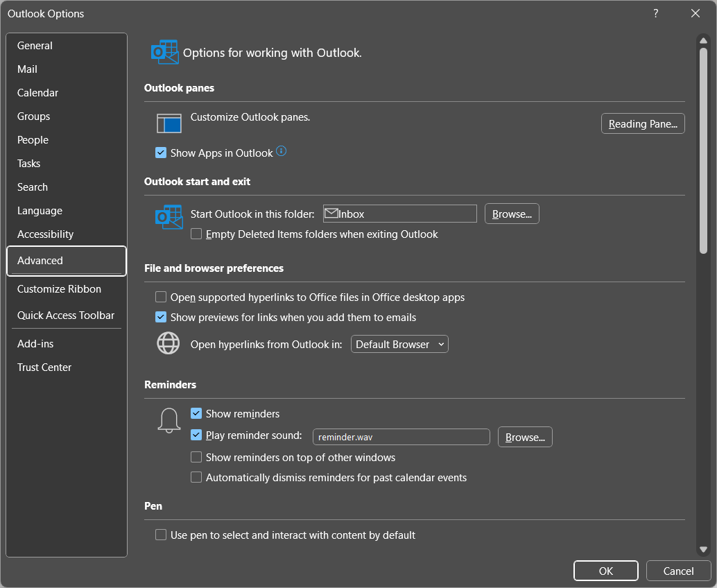Click the globe icon beside Open hyperlinks
The image size is (717, 588).
(169, 343)
